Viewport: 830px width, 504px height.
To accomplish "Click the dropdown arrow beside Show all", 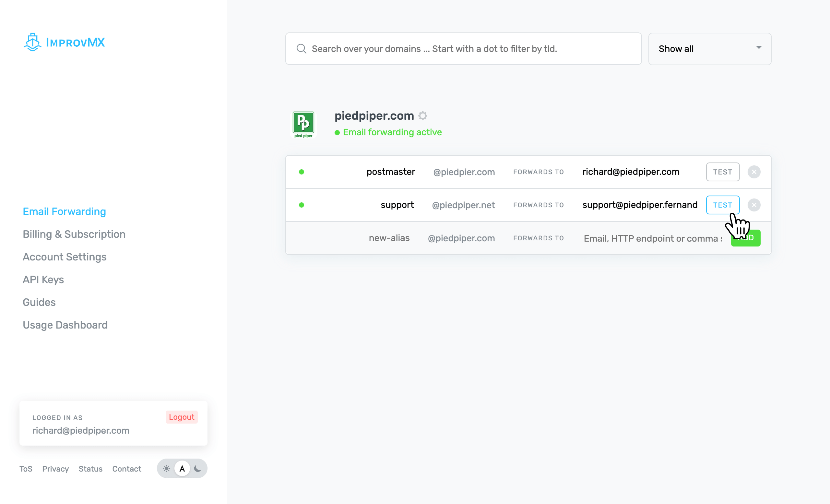I will [759, 48].
